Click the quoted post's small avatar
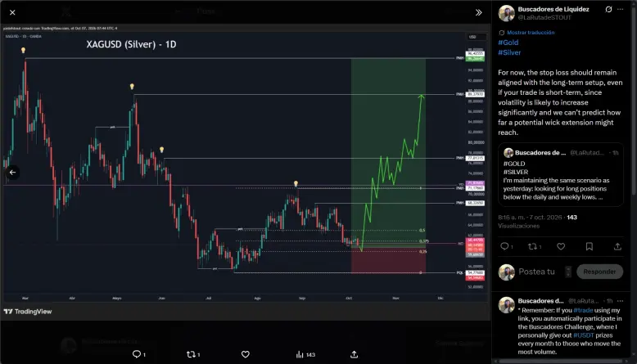Image resolution: width=637 pixels, height=364 pixels. click(508, 153)
